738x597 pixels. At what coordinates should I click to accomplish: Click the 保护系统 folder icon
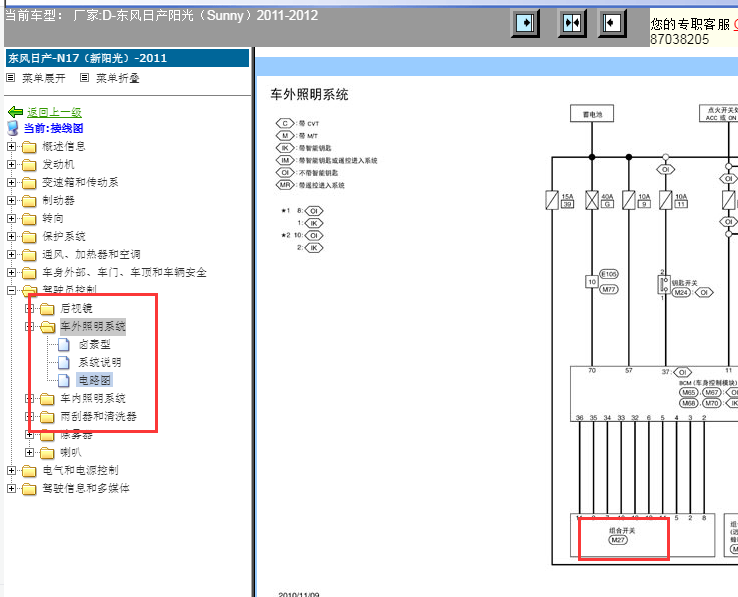29,237
